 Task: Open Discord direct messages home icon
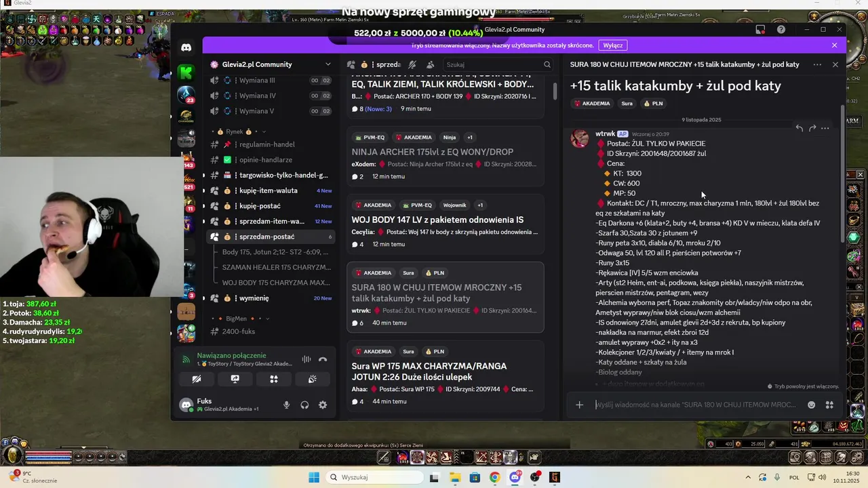coord(186,47)
